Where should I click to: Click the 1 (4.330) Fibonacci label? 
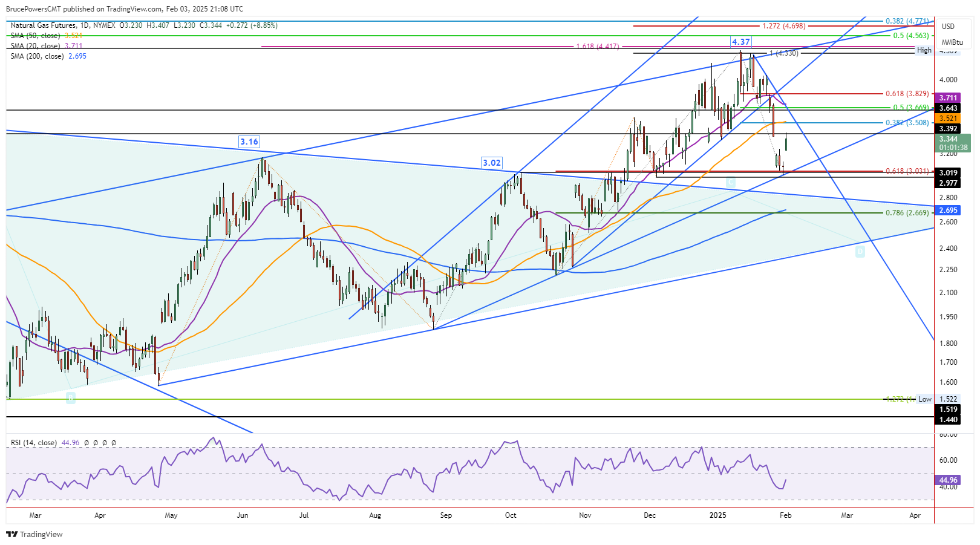click(x=784, y=53)
